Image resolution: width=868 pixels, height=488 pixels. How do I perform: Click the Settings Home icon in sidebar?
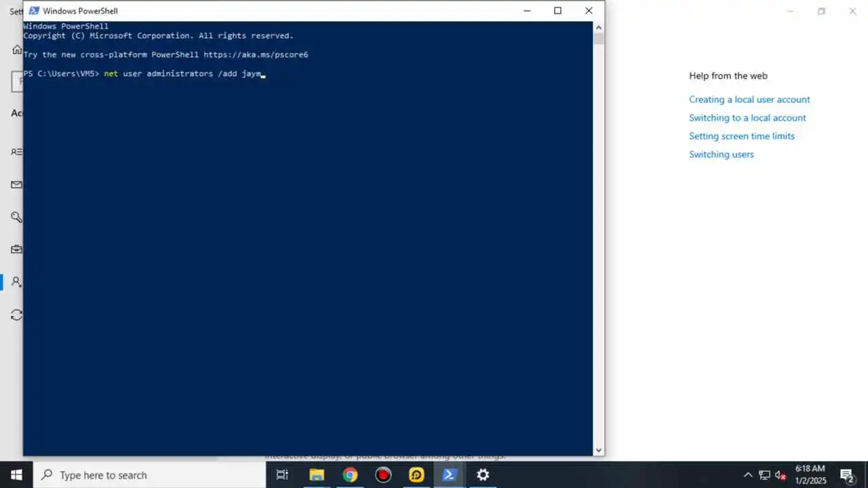pos(17,49)
